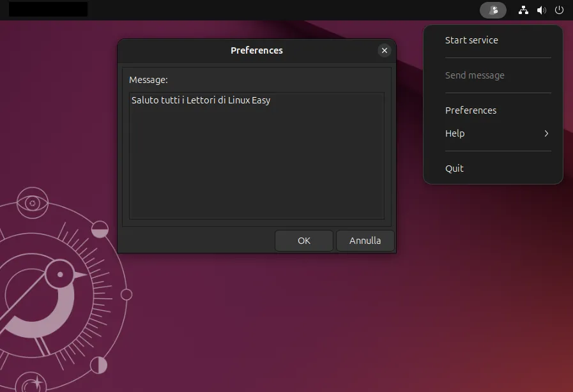The image size is (573, 392).
Task: Quit the application via tray menu
Action: (x=454, y=169)
